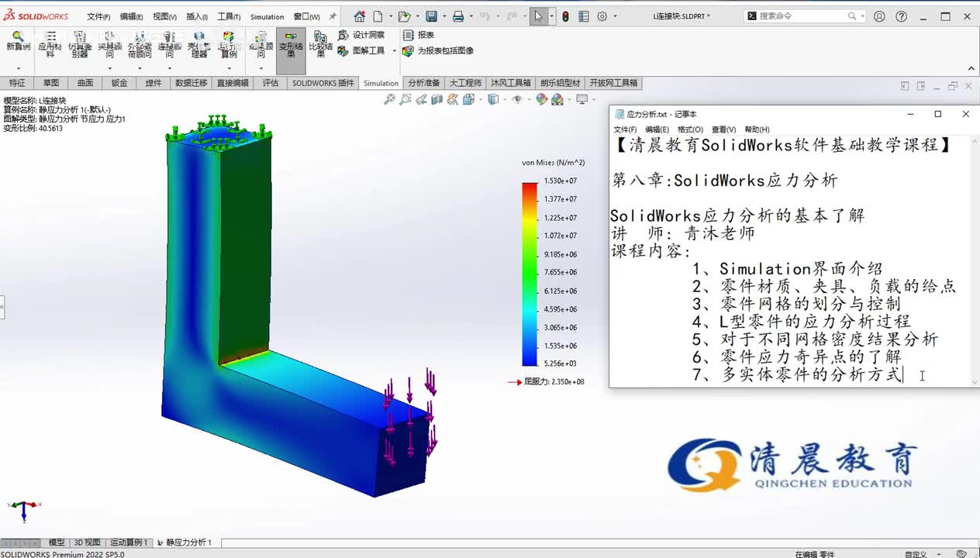The width and height of the screenshot is (980, 558).
Task: Click the search commands (搜索命令) field
Action: pyautogui.click(x=805, y=16)
